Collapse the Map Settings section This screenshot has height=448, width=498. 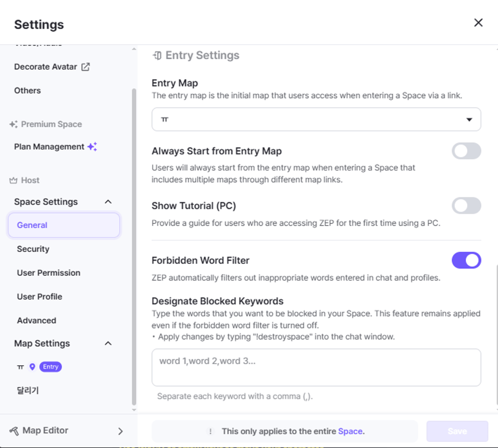coord(108,343)
